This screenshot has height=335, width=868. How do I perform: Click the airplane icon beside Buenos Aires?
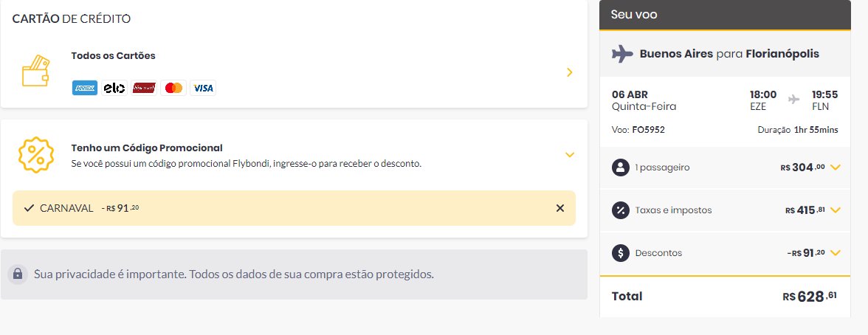coord(622,55)
